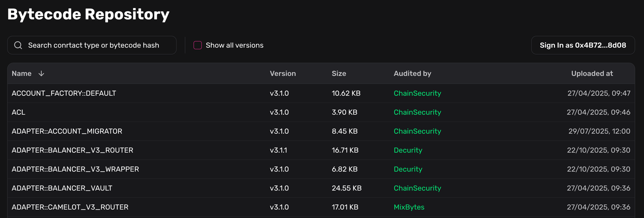
Task: Open Decurity link for BALANCER_V3_WRAPPER adapter
Action: (408, 169)
